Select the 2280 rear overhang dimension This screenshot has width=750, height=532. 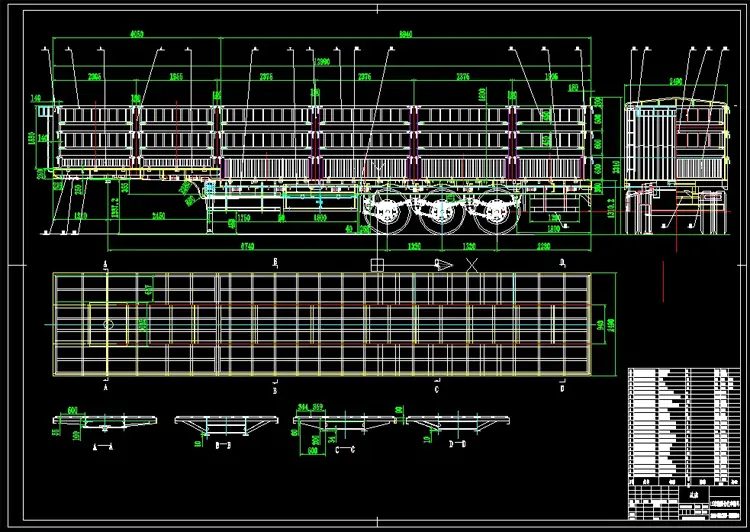click(x=543, y=246)
